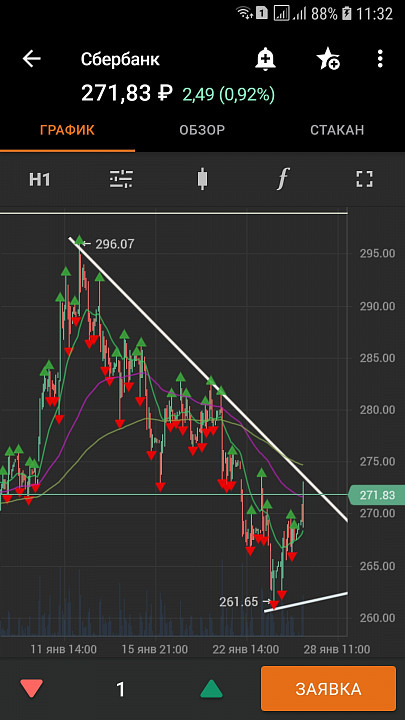
Task: Add a price alert with bell icon
Action: click(x=265, y=59)
